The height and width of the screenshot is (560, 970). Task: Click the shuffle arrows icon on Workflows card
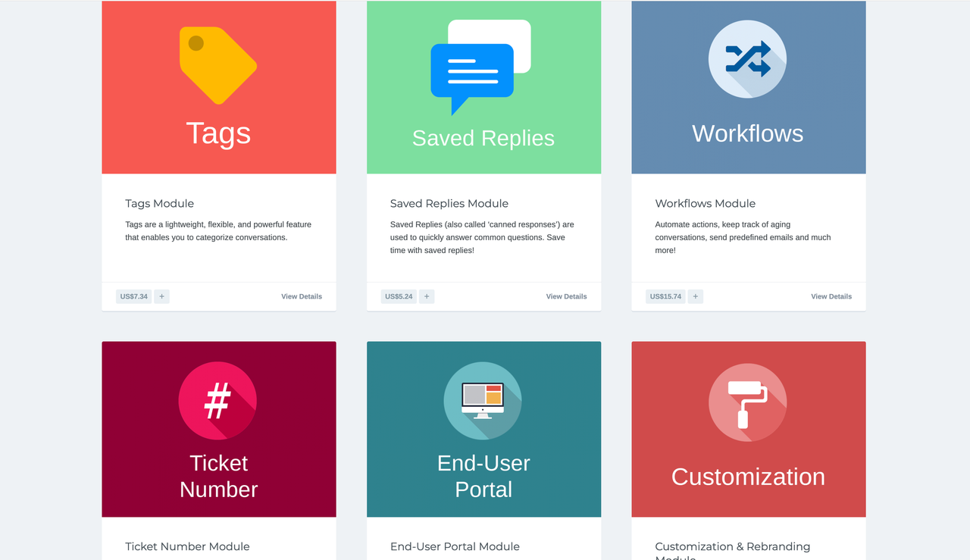[748, 59]
